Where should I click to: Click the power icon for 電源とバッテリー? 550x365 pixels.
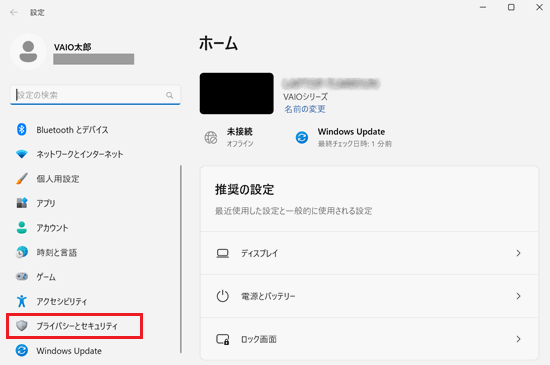(x=223, y=296)
